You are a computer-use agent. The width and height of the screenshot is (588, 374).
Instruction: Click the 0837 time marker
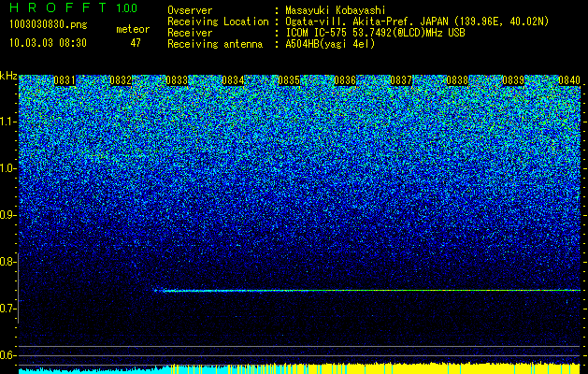coord(401,80)
